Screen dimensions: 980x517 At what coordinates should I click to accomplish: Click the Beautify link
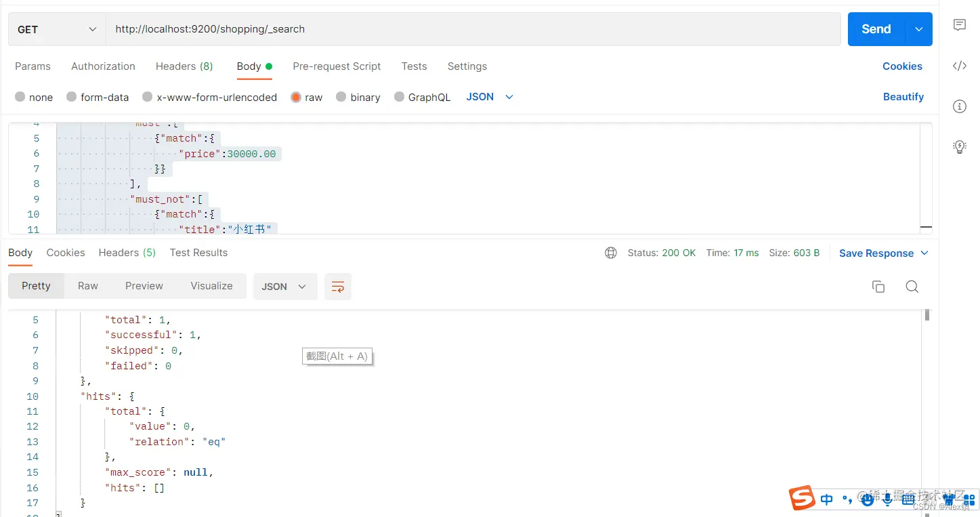[x=903, y=97]
